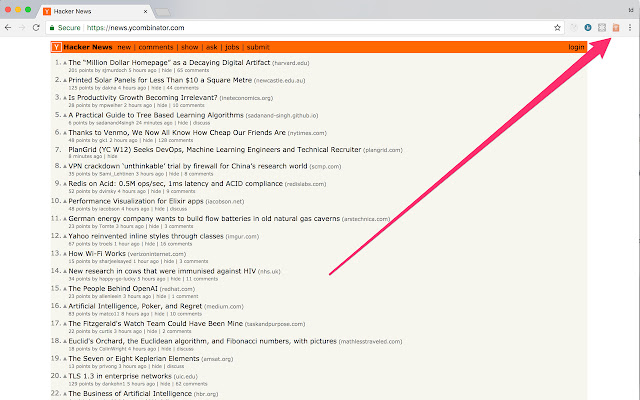The height and width of the screenshot is (400, 640).
Task: Upvote TLS 1.3 in enterprise networks
Action: click(x=64, y=377)
